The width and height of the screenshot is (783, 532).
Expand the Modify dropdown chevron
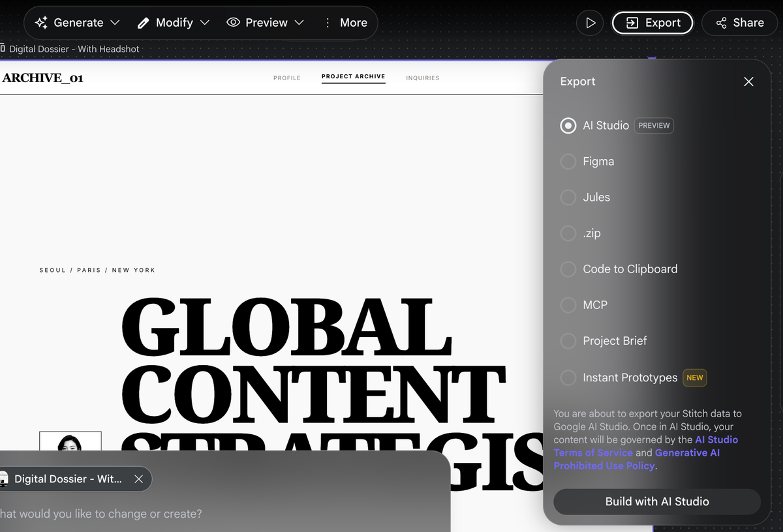click(x=204, y=23)
